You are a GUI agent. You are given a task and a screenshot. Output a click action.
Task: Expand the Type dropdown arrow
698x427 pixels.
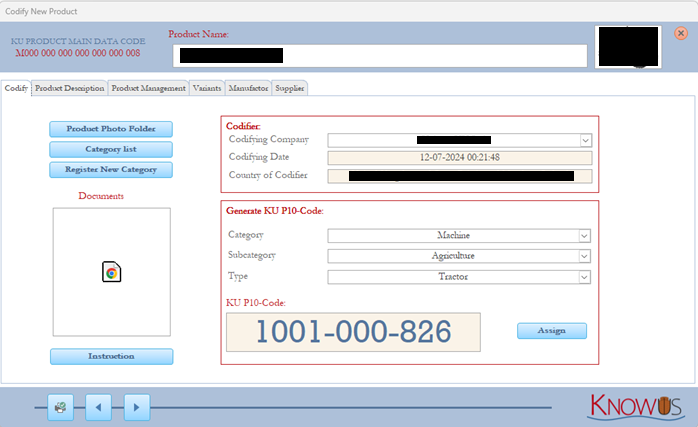[584, 277]
